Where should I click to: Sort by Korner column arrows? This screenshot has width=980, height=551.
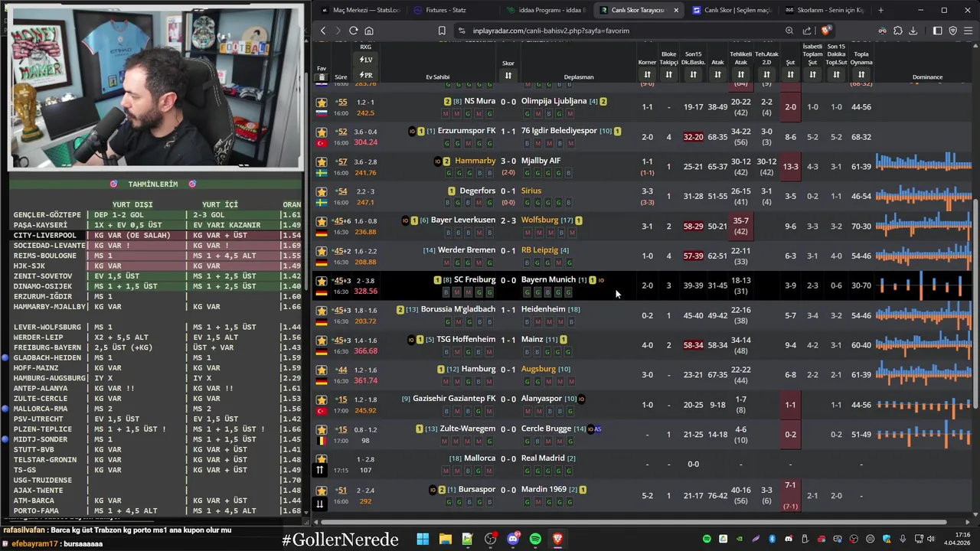click(647, 74)
